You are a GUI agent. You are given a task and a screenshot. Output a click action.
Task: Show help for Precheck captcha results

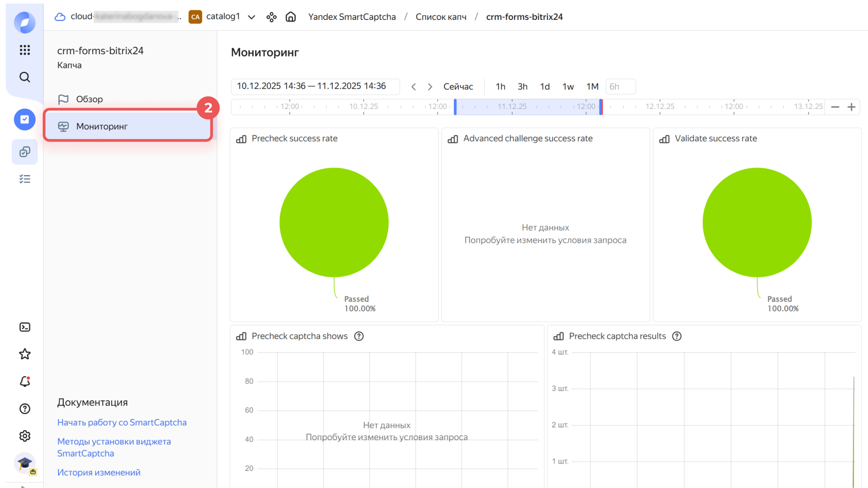pos(677,336)
